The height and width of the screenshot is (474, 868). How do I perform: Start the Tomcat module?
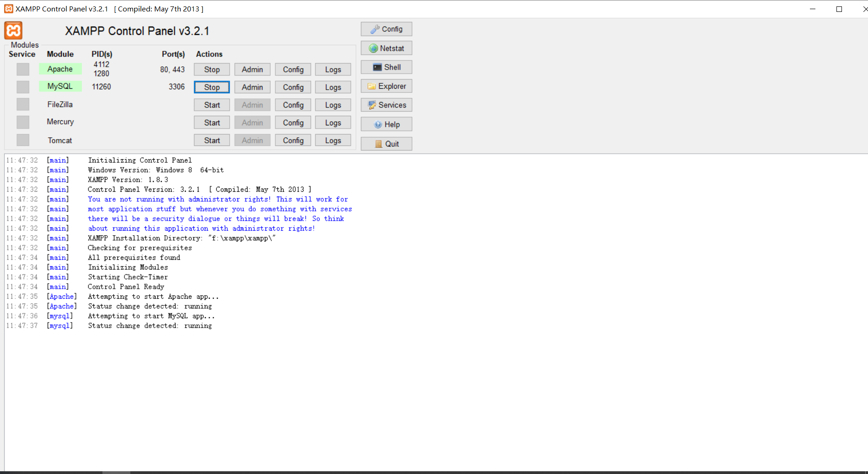(212, 140)
